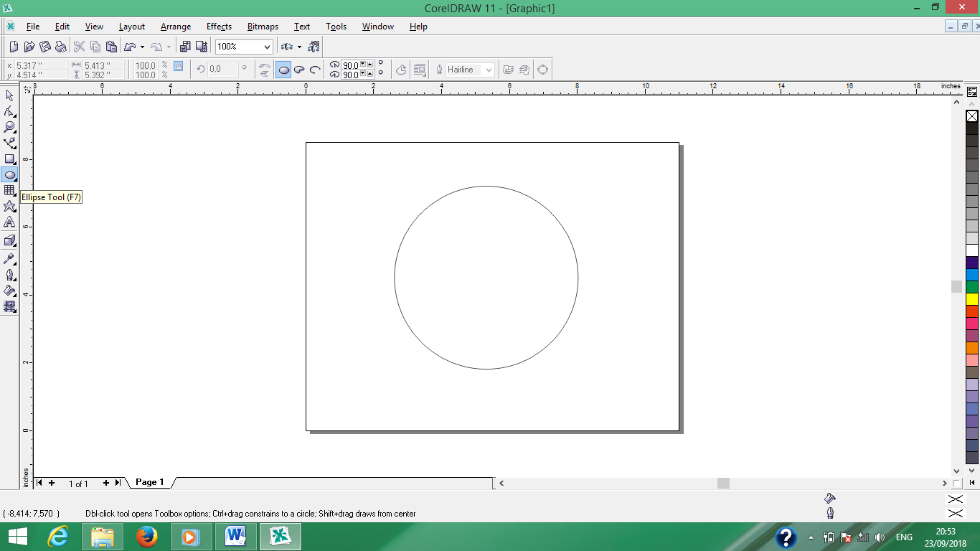980x551 pixels.
Task: Select the Rectangle tool
Action: [10, 159]
